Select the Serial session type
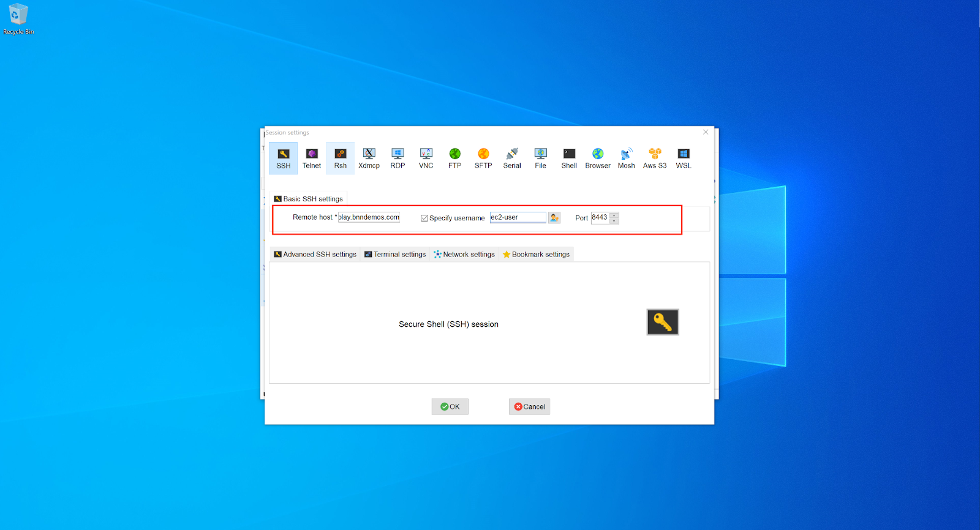 [x=512, y=159]
